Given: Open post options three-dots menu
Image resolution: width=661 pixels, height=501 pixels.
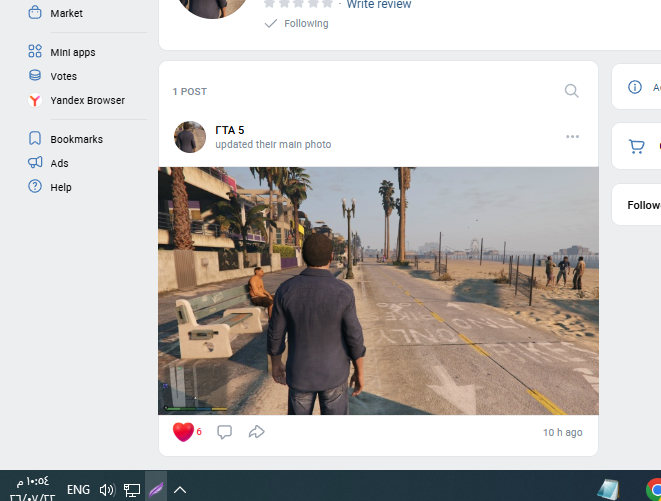Looking at the screenshot, I should click(x=572, y=137).
